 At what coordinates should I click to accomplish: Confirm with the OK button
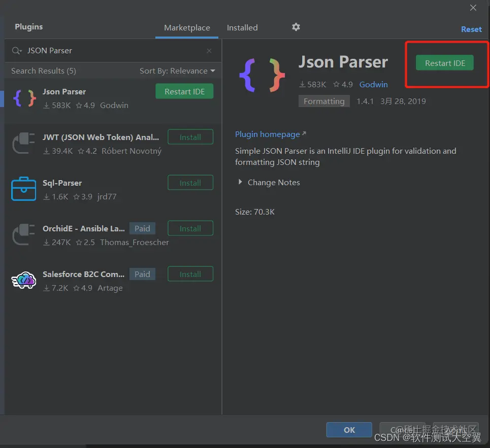[x=349, y=430]
